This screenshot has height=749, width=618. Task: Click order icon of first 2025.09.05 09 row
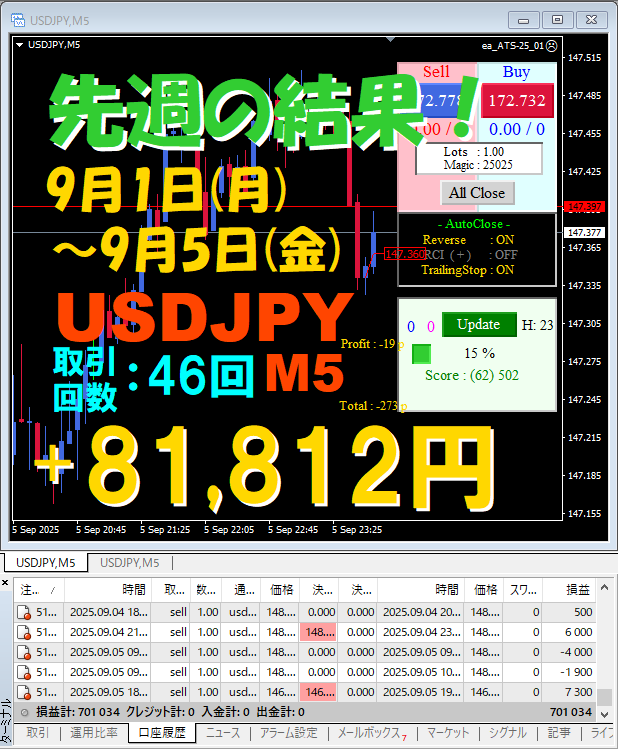(x=24, y=653)
